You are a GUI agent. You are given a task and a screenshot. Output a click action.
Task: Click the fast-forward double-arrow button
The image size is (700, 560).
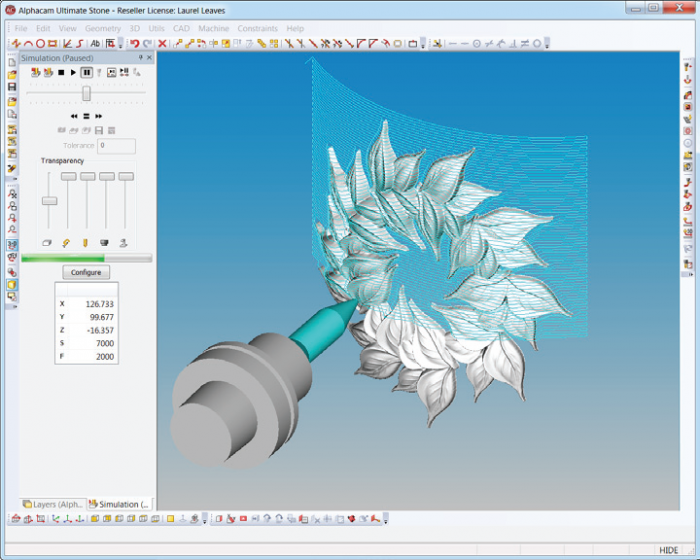pyautogui.click(x=99, y=116)
